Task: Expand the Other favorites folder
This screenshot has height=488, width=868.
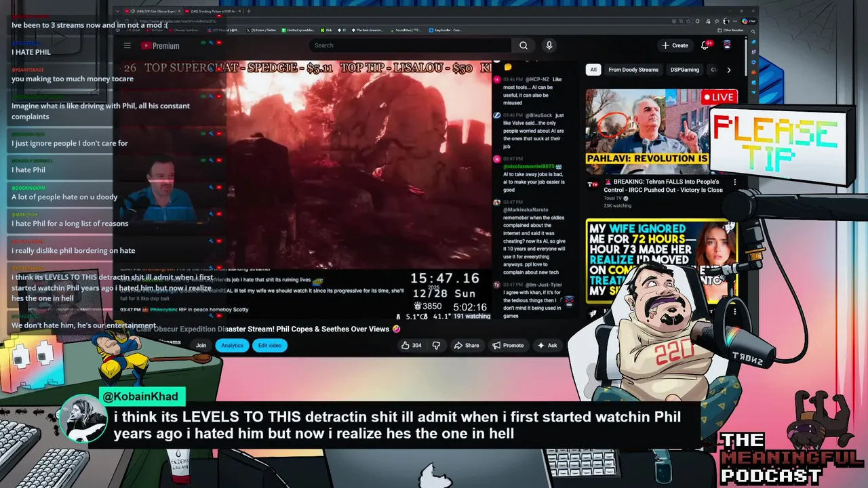Action: (x=731, y=30)
